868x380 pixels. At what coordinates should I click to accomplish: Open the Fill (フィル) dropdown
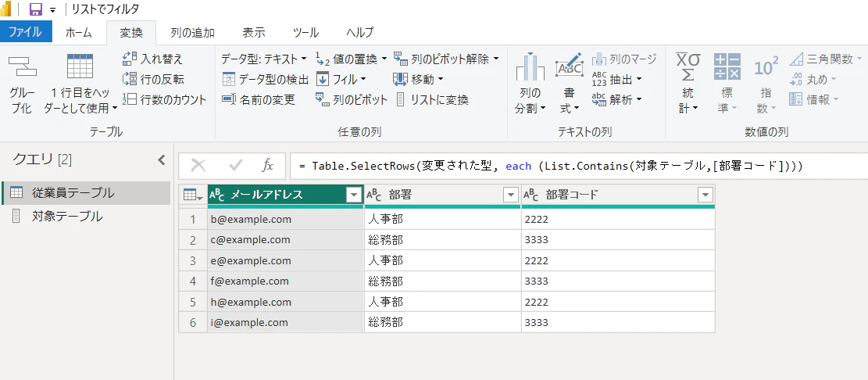341,79
